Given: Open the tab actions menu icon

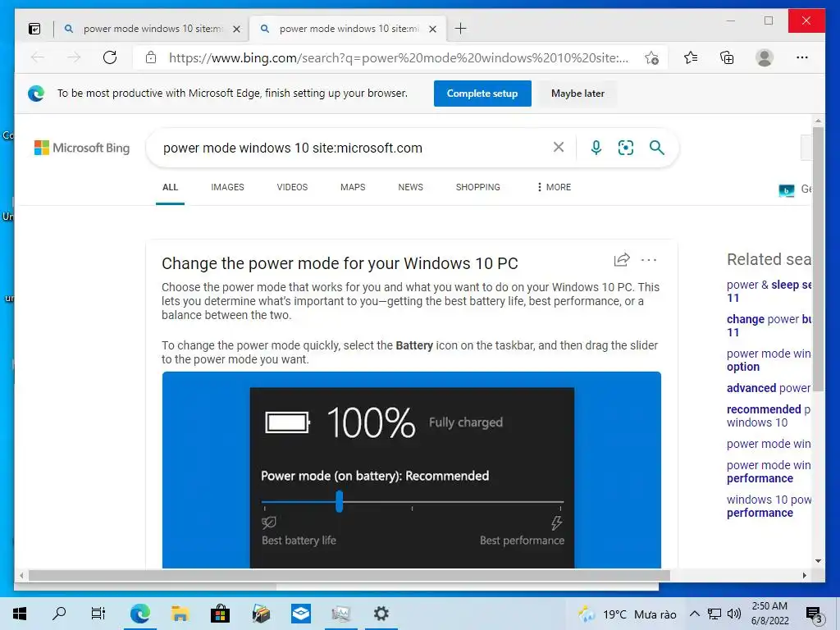Looking at the screenshot, I should [x=34, y=29].
